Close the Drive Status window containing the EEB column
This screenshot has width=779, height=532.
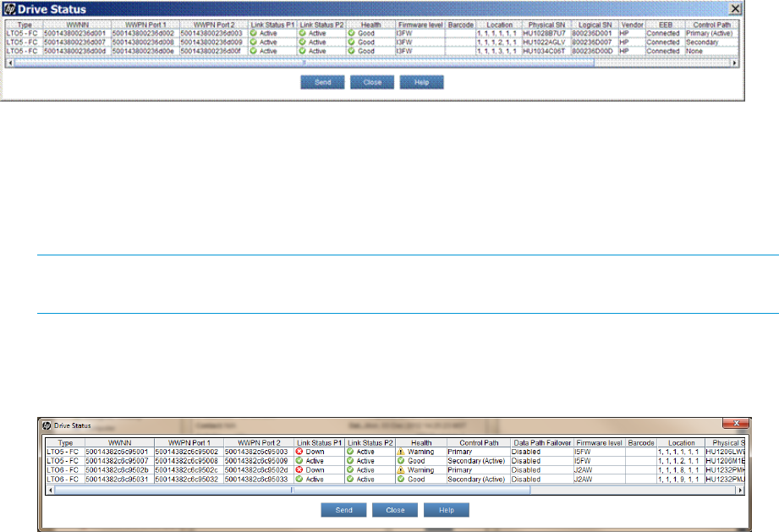736,8
